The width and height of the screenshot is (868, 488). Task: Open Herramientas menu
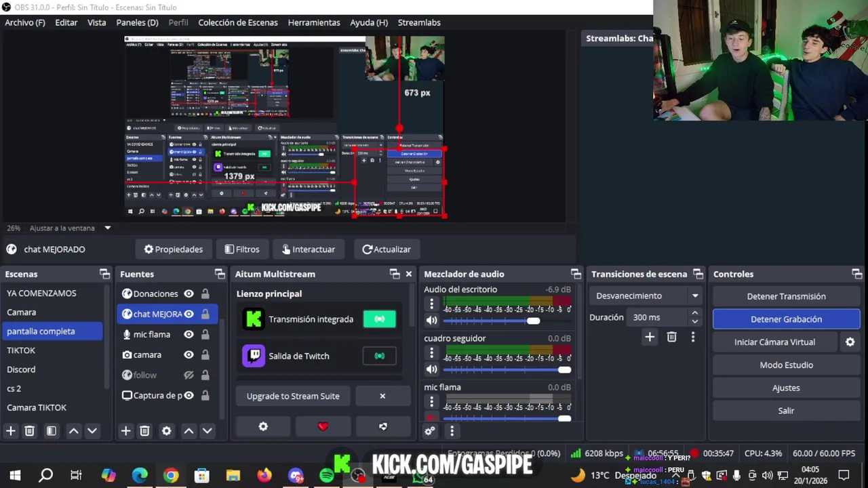pyautogui.click(x=314, y=22)
